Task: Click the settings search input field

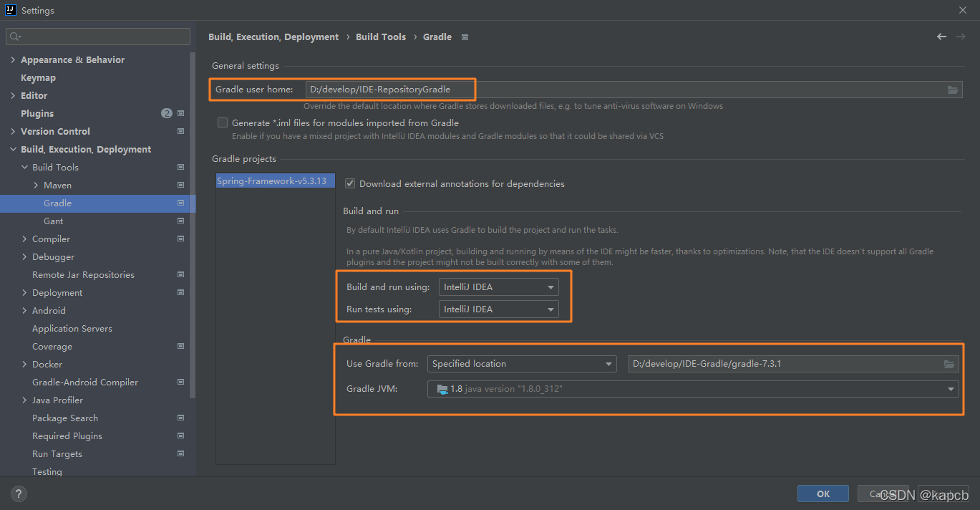Action: (x=98, y=37)
